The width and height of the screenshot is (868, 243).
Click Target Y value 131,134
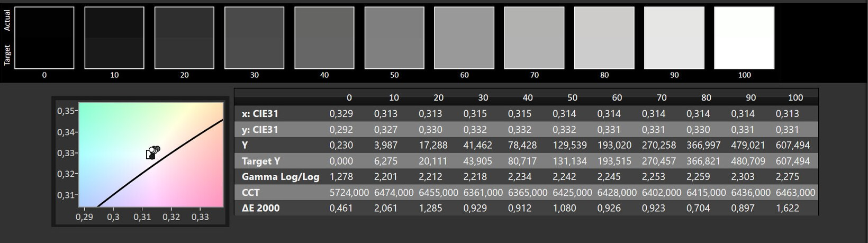pyautogui.click(x=569, y=161)
